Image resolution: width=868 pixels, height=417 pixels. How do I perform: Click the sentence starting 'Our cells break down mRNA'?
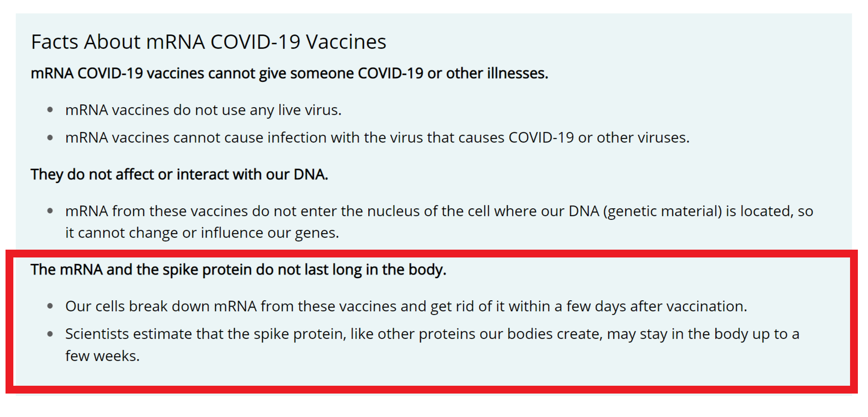pyautogui.click(x=406, y=307)
